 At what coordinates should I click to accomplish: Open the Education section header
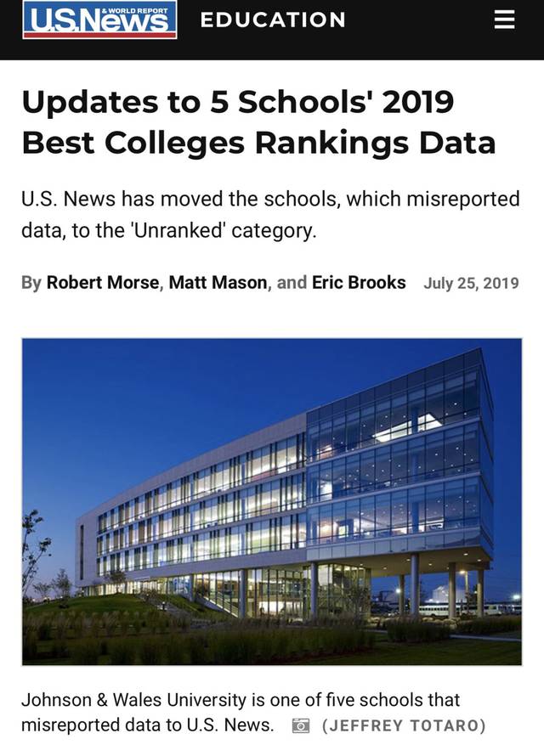273,20
